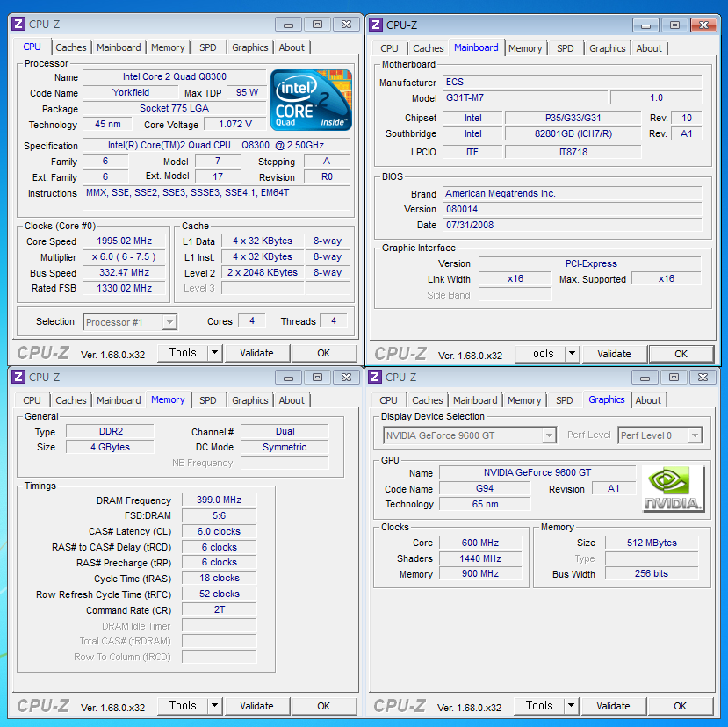Go to the Memory tab in the CPU window

coord(168,47)
